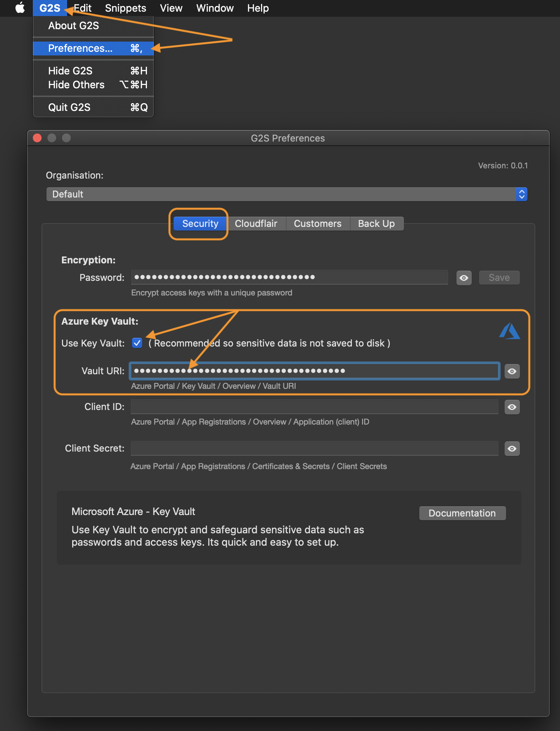Click the Version: 0.0.1 label
The width and height of the screenshot is (560, 731).
[x=503, y=166]
